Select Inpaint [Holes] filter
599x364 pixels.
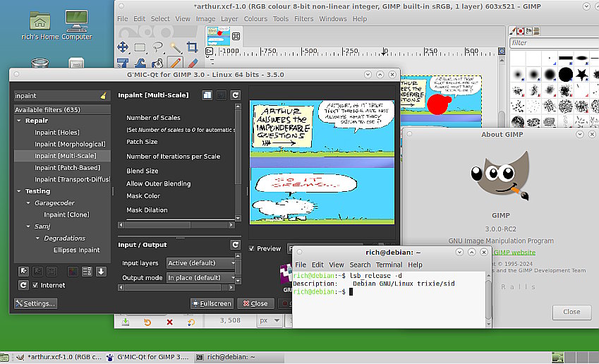pos(57,132)
